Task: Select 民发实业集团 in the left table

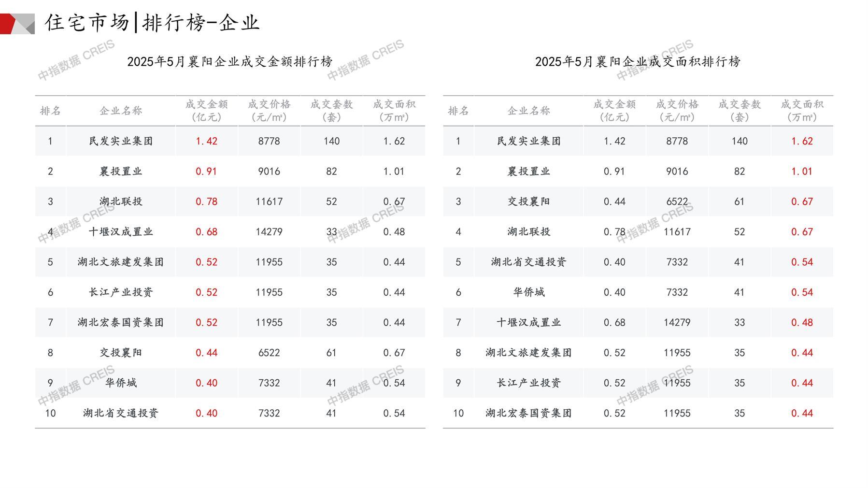Action: point(121,141)
